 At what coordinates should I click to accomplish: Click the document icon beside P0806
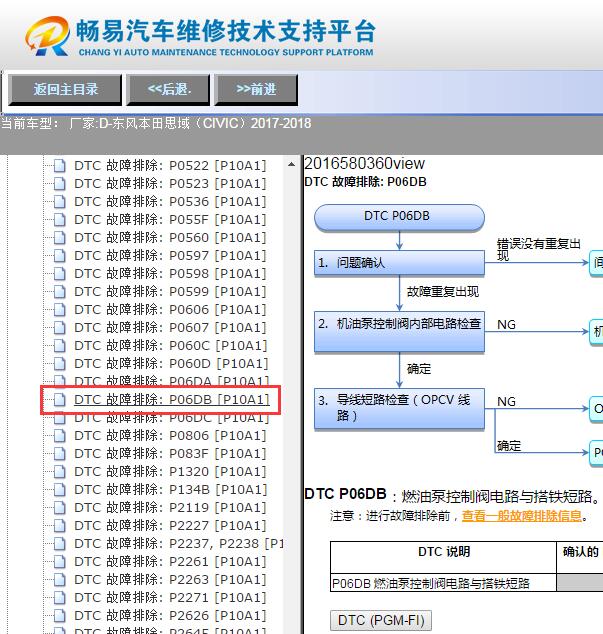click(59, 435)
